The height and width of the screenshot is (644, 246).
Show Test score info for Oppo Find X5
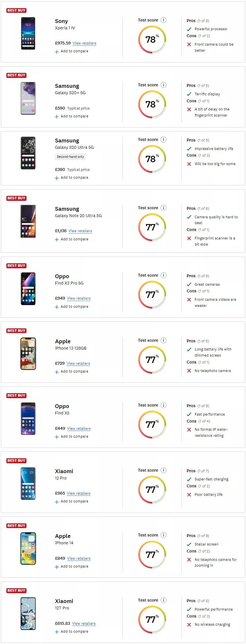(x=164, y=405)
